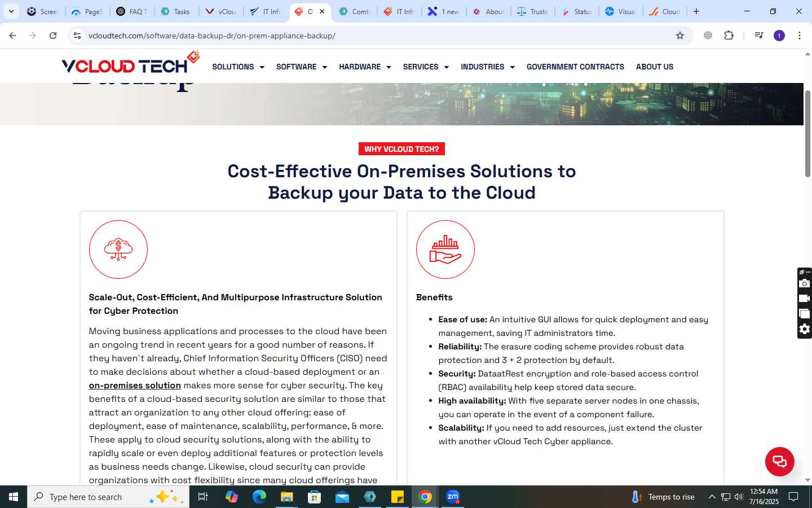
Task: Click the vCloud Tech logo
Action: coord(130,63)
